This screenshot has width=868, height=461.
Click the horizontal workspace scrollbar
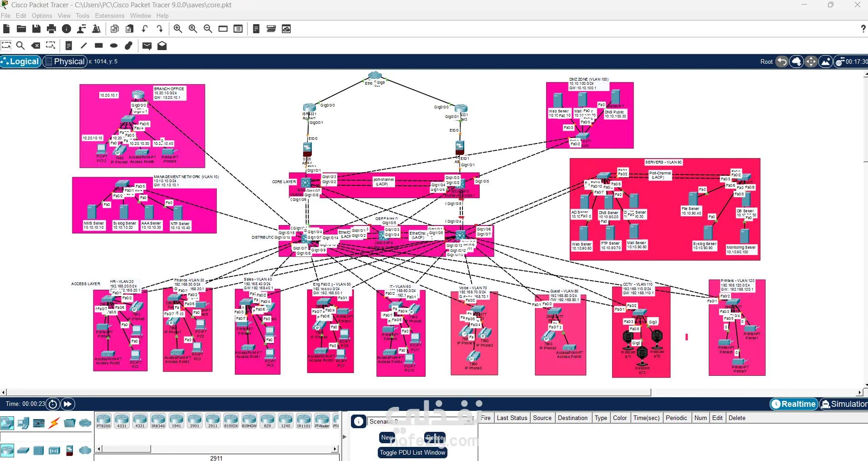(329, 392)
